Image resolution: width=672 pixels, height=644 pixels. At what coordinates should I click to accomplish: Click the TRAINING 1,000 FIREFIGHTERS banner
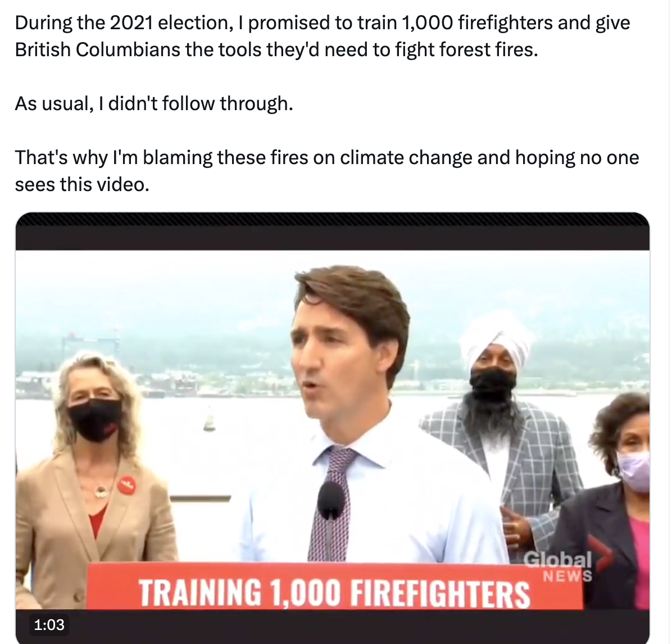[335, 587]
